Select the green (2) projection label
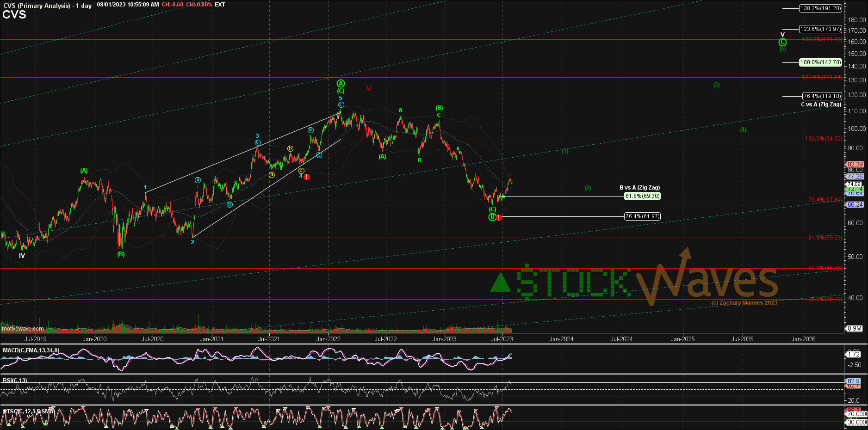The width and height of the screenshot is (868, 430). [x=588, y=188]
